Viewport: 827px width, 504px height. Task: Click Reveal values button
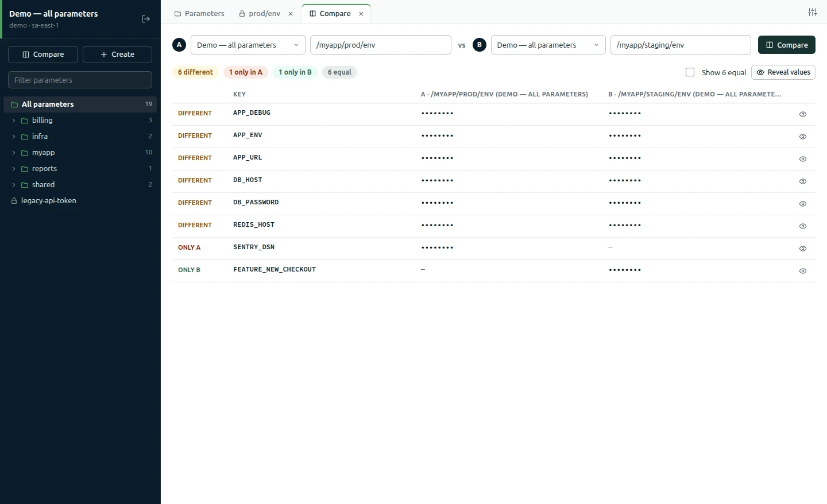[783, 72]
